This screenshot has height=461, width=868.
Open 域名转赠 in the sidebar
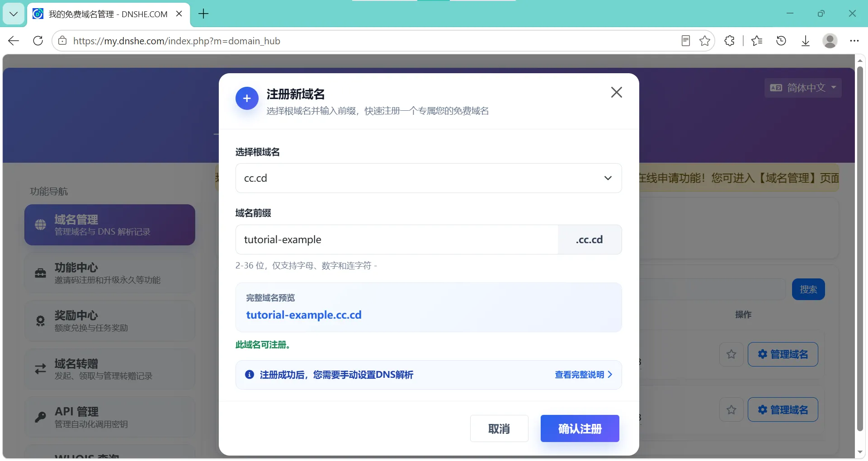110,369
